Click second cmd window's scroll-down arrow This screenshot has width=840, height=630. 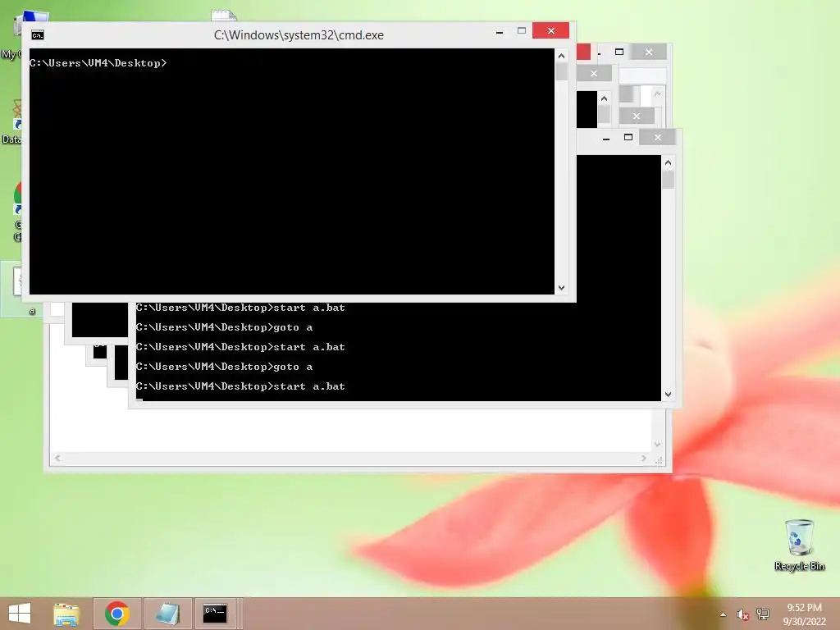668,395
